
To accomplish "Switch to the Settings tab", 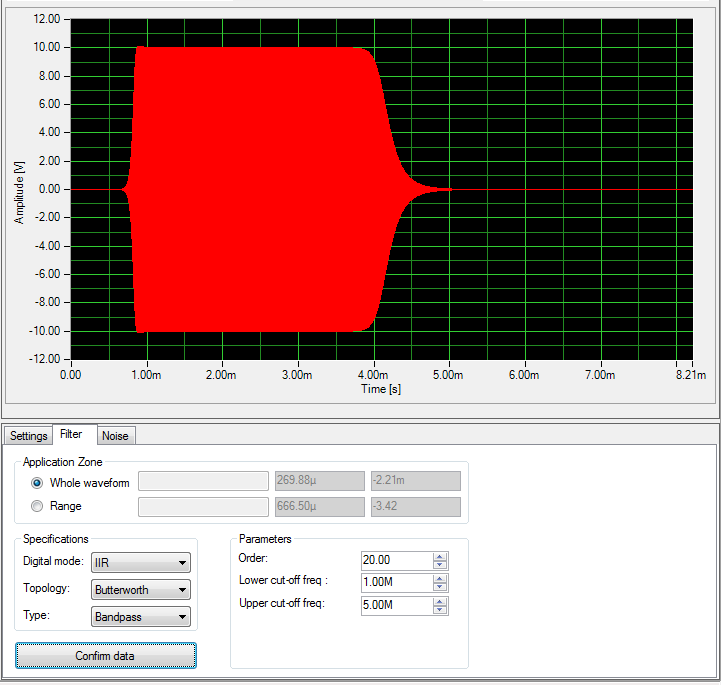I will click(x=29, y=436).
